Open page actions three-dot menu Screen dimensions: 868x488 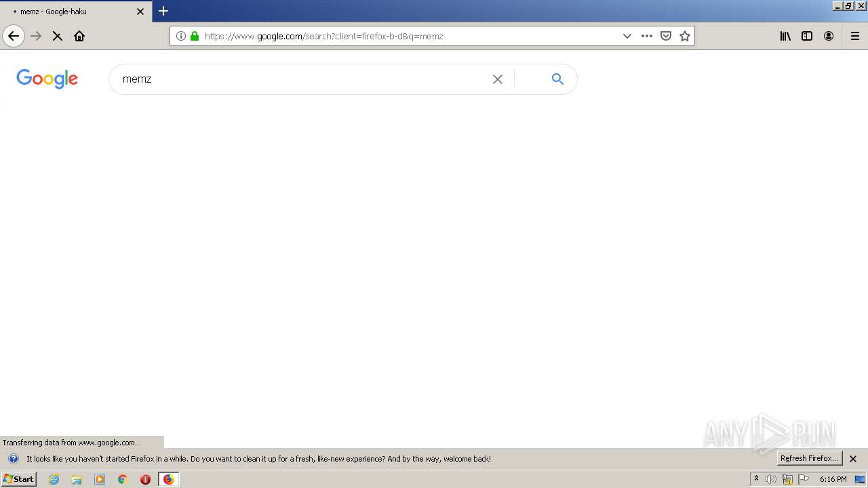[x=647, y=36]
